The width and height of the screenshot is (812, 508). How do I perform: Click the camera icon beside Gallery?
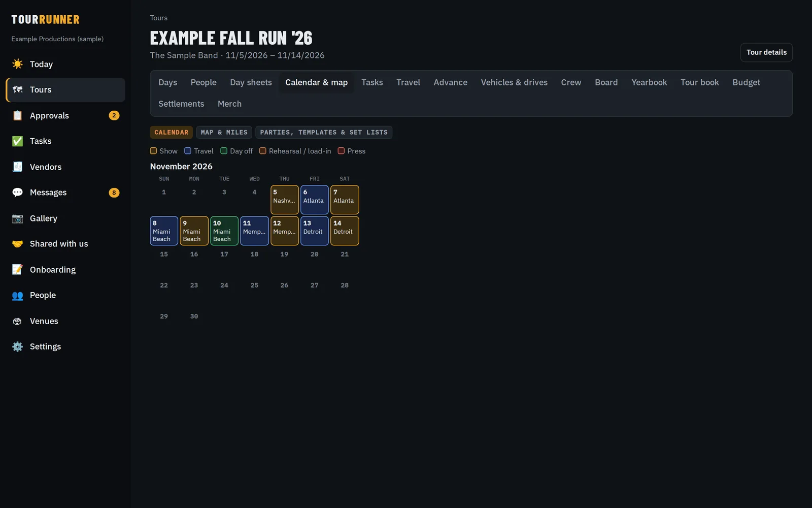(x=18, y=218)
